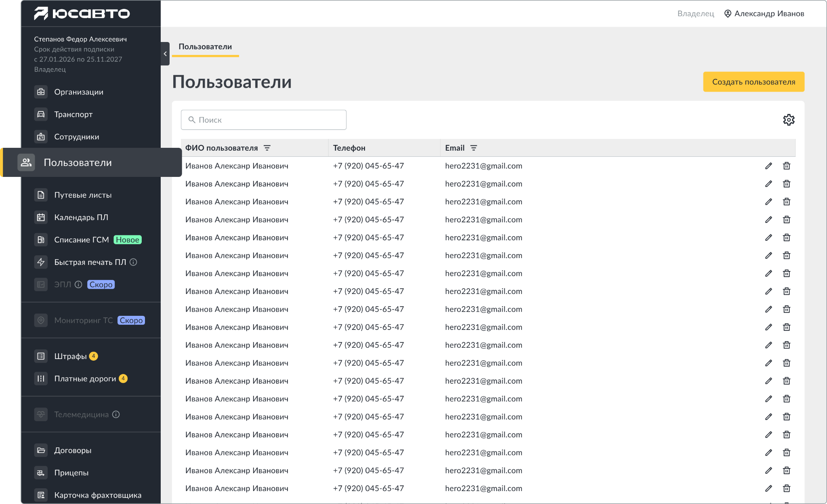Click the ФИО пользователя column header text
This screenshot has height=504, width=827.
pos(221,148)
